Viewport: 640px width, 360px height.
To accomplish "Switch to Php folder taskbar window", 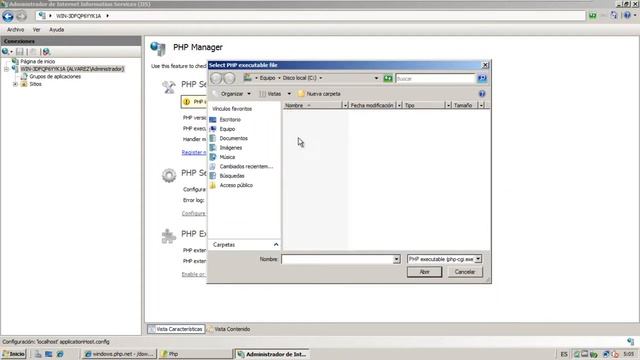I will pos(195,354).
